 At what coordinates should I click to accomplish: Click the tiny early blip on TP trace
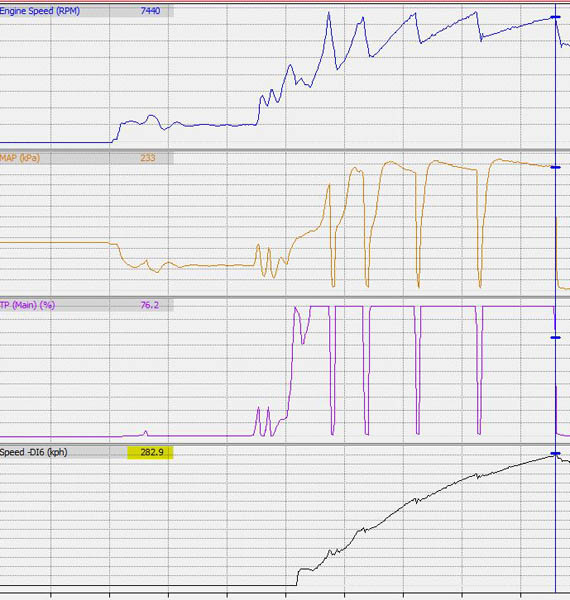145,433
